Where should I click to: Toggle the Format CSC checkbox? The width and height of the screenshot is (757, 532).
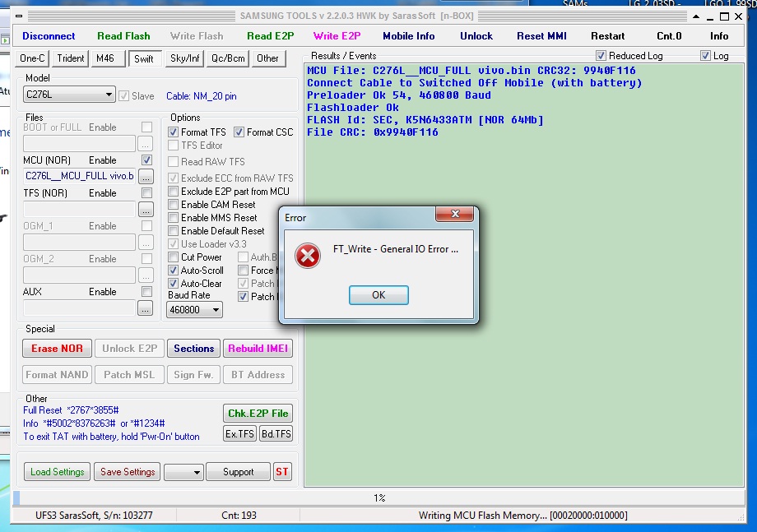pos(239,132)
